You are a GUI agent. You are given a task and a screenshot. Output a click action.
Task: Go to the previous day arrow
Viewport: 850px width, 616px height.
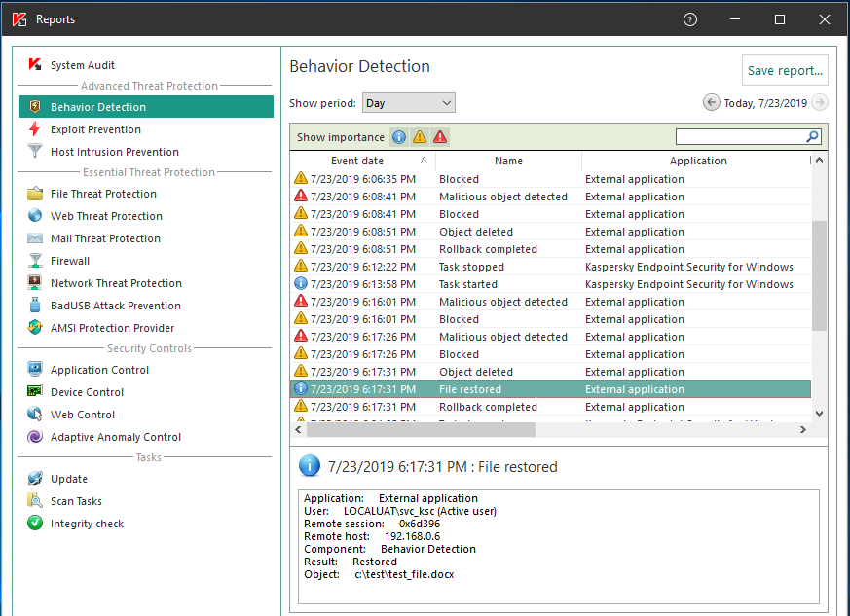tap(711, 103)
